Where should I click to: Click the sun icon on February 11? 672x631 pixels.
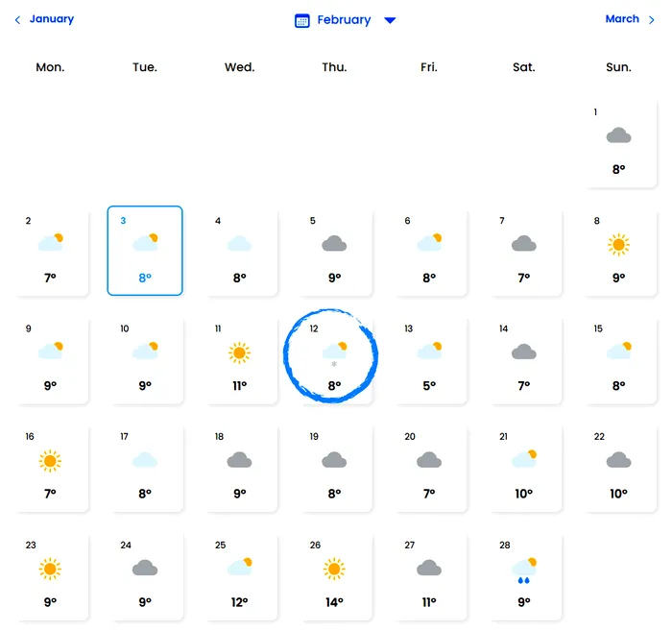click(x=239, y=353)
